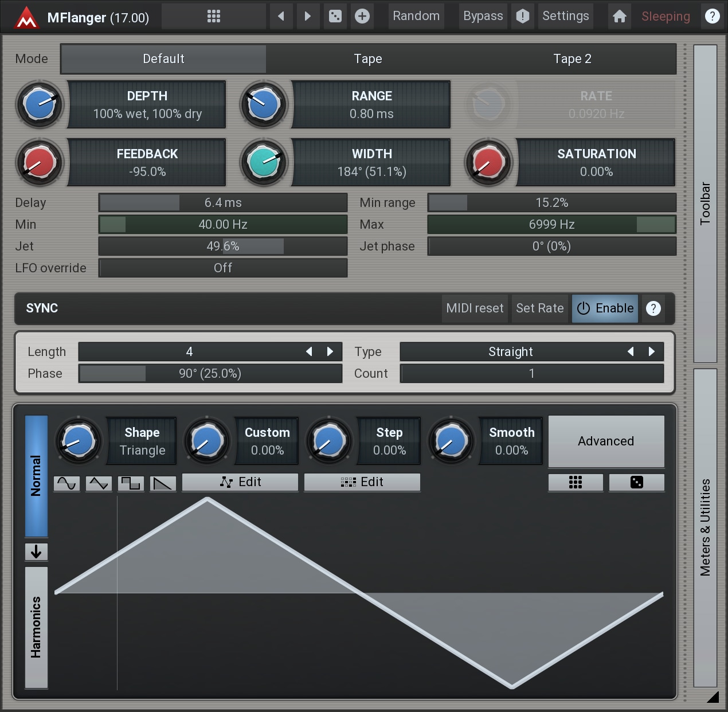Select the Tape mode tab
This screenshot has width=728, height=712.
[x=367, y=59]
